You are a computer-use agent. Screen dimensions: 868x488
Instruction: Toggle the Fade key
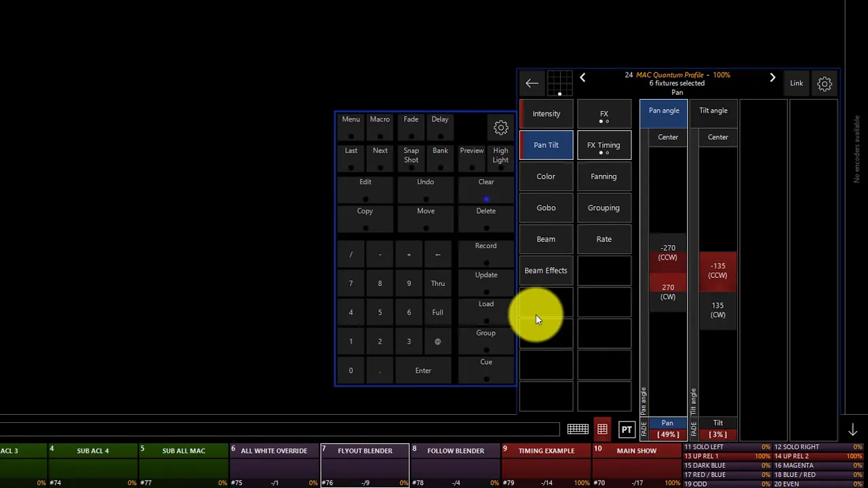click(x=411, y=126)
